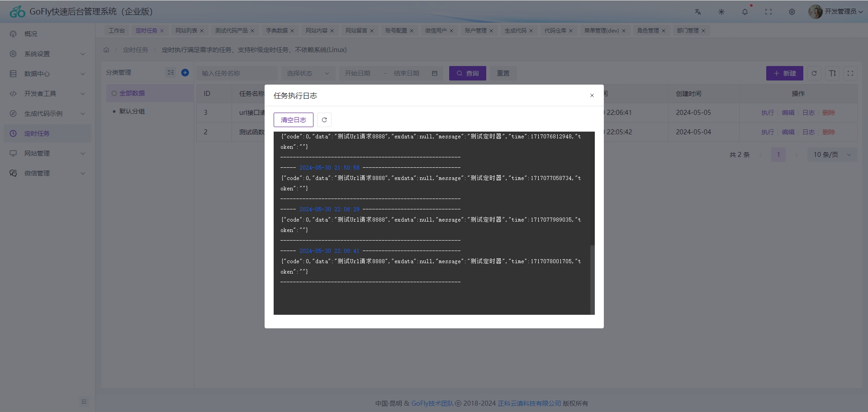This screenshot has width=868, height=412.
Task: Close the 网站内容 tab
Action: click(332, 31)
